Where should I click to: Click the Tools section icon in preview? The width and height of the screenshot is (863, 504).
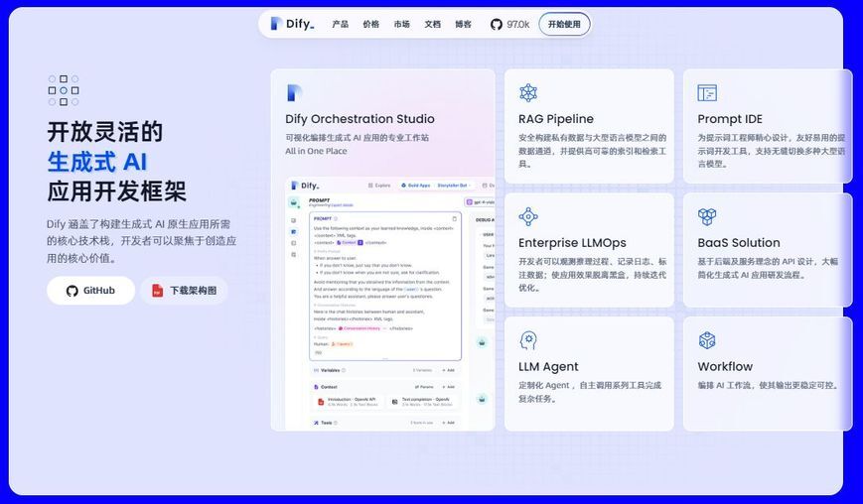[x=316, y=423]
